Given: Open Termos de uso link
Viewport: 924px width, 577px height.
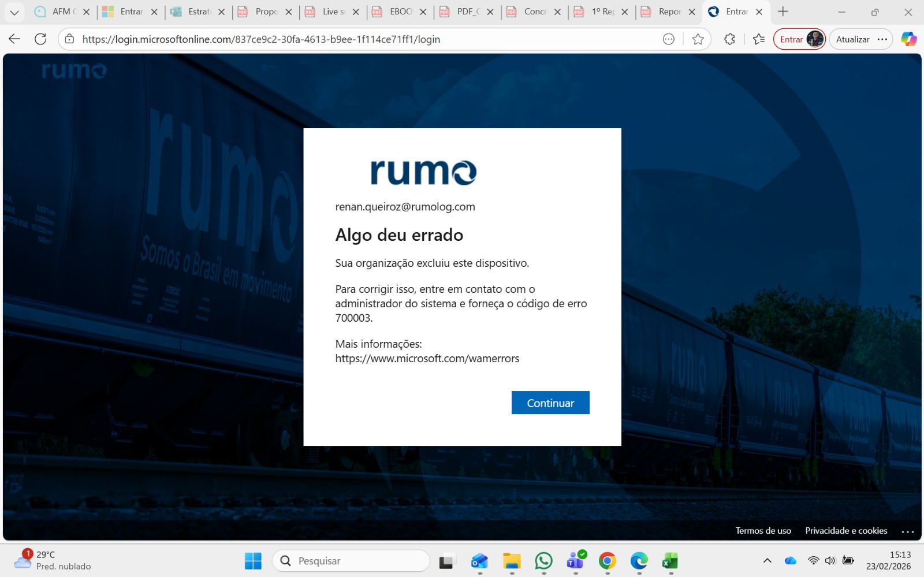Looking at the screenshot, I should [x=763, y=530].
